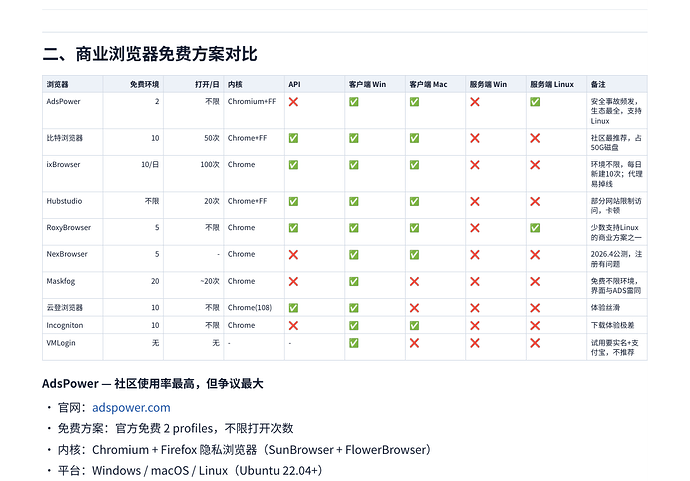Select the 比特浏览器 row name cell
690x481 pixels.
tap(73, 142)
